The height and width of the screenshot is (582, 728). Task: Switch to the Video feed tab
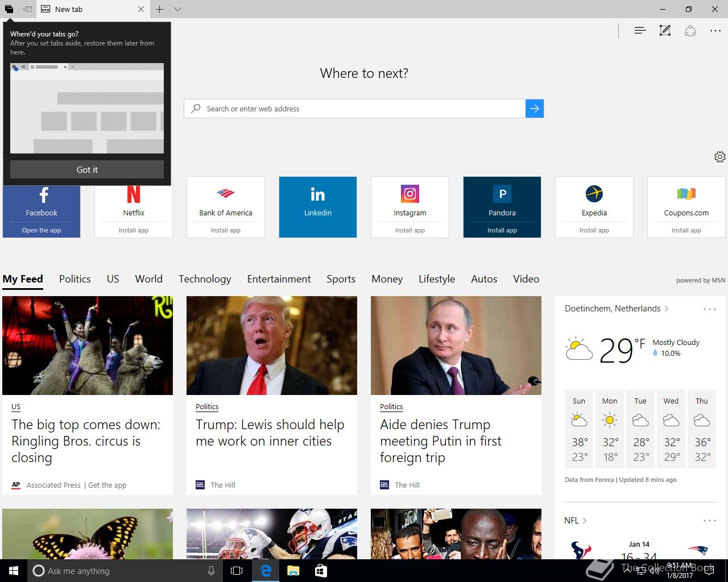526,279
